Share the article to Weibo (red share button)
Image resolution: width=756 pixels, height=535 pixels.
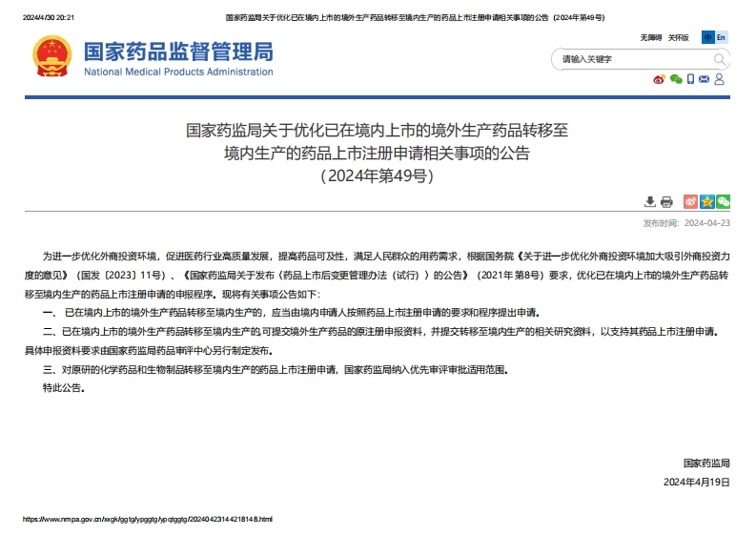691,201
